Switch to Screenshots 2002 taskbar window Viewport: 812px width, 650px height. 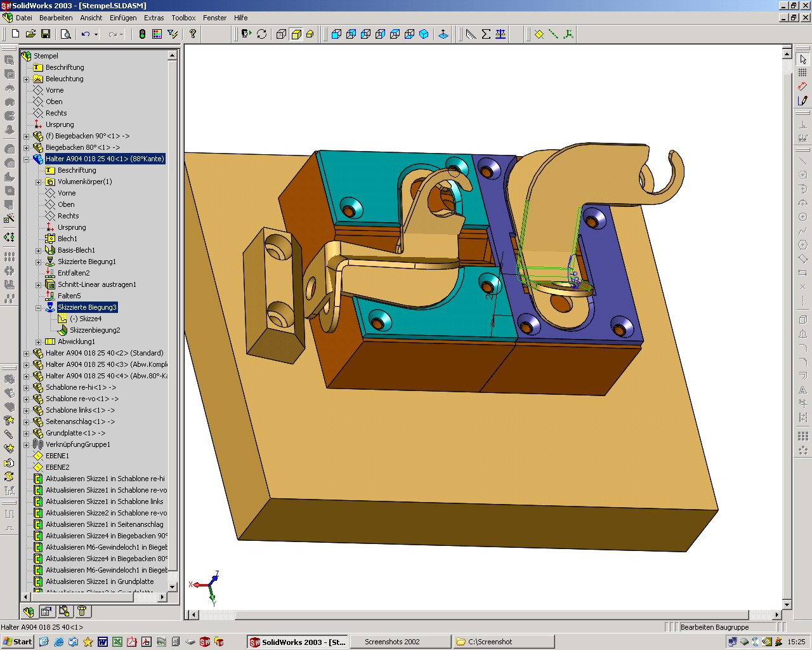[392, 642]
